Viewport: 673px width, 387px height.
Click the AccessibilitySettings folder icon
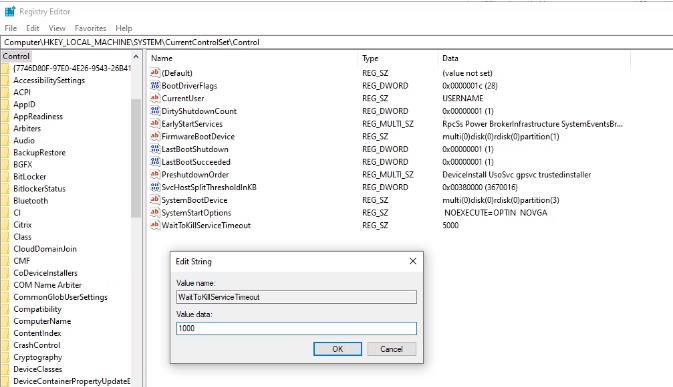click(x=5, y=80)
